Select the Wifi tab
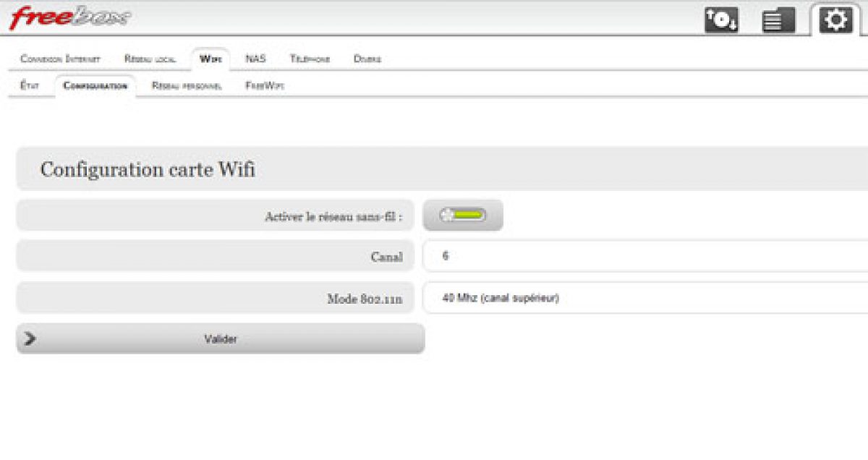 (x=210, y=59)
